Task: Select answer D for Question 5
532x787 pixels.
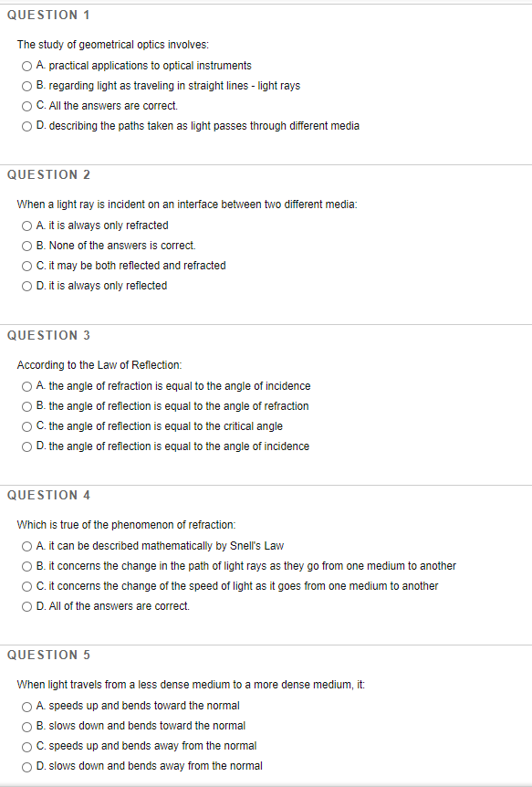Action: 26,765
